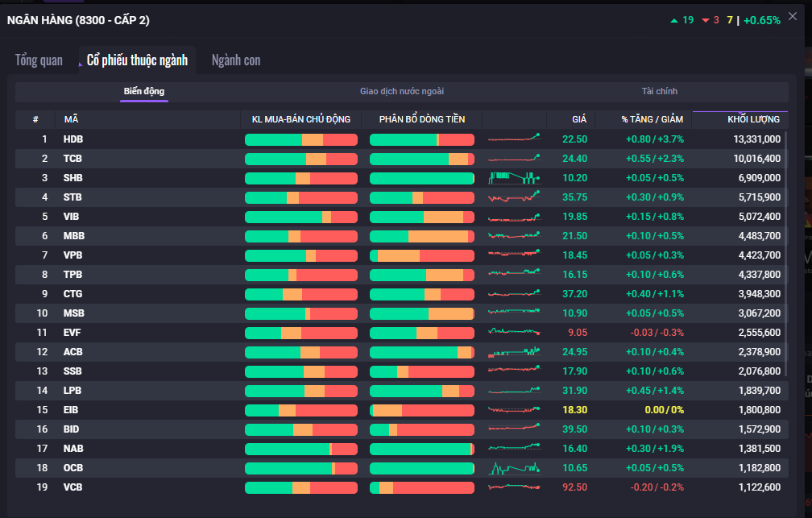Screen dimensions: 812x518
Task: Select the TCB stock symbol
Action: coord(73,159)
